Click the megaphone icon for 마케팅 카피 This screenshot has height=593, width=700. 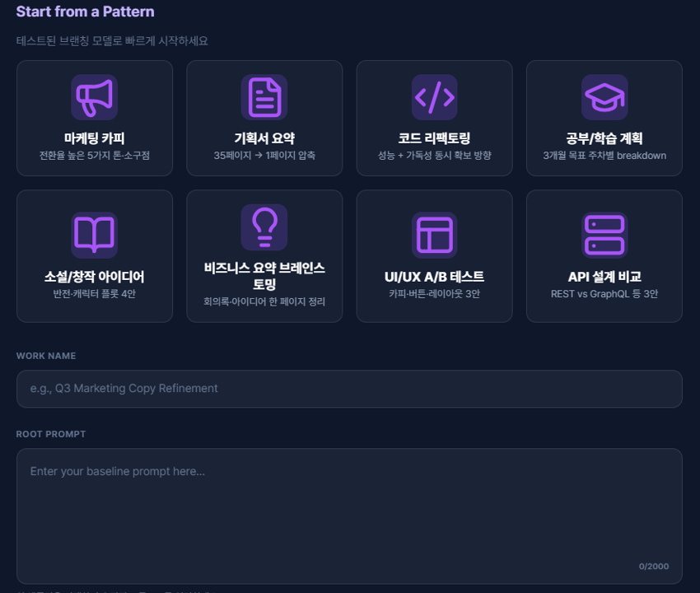tap(95, 97)
